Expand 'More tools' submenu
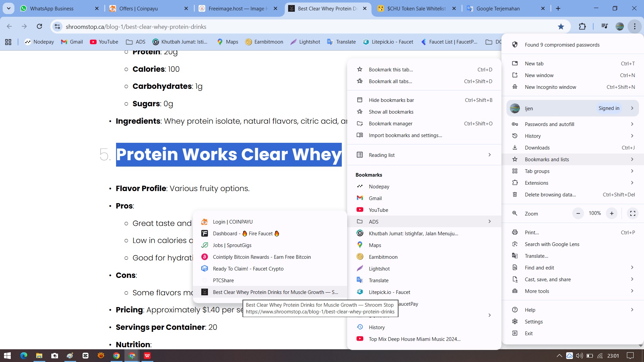The height and width of the screenshot is (362, 644). pos(573,291)
